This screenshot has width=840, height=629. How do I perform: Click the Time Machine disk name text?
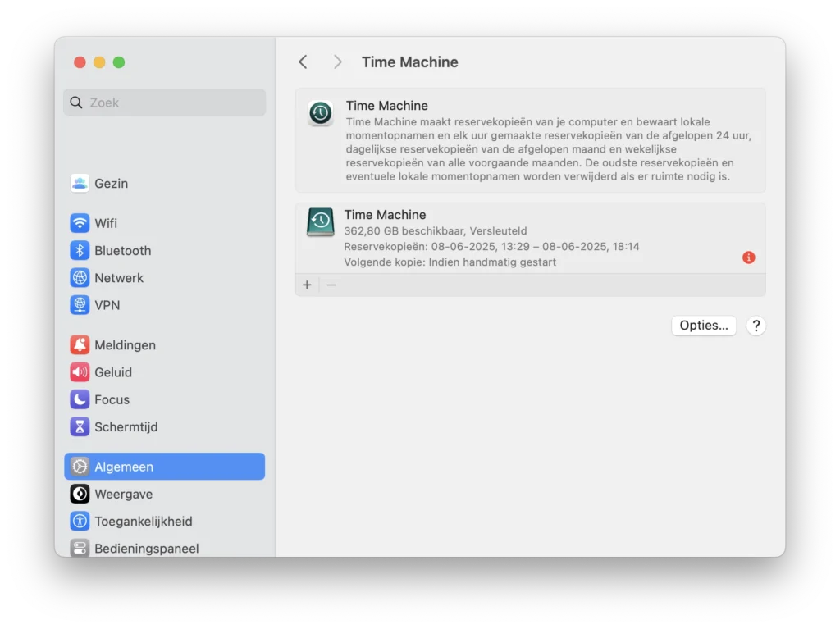[385, 214]
